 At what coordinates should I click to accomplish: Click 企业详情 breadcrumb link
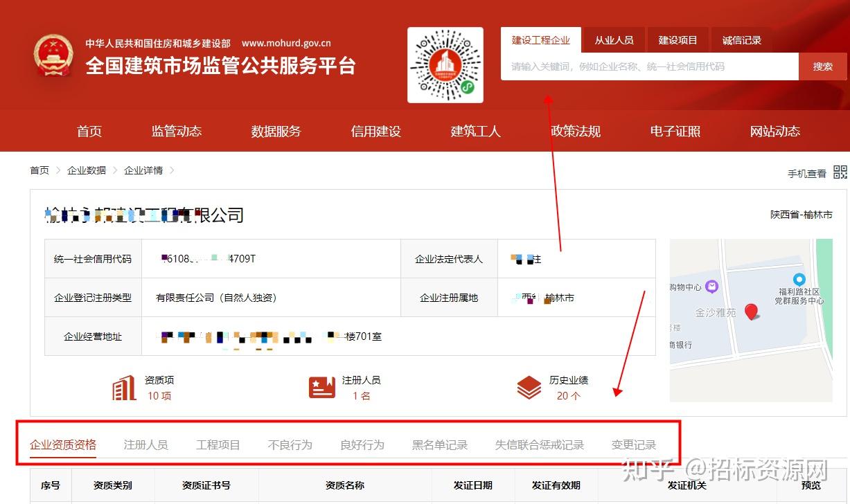click(143, 170)
